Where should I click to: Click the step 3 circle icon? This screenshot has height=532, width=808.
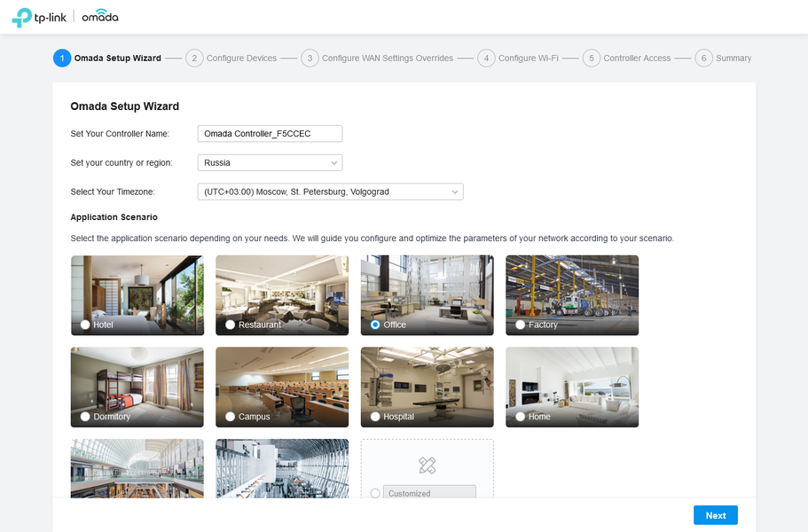click(310, 59)
